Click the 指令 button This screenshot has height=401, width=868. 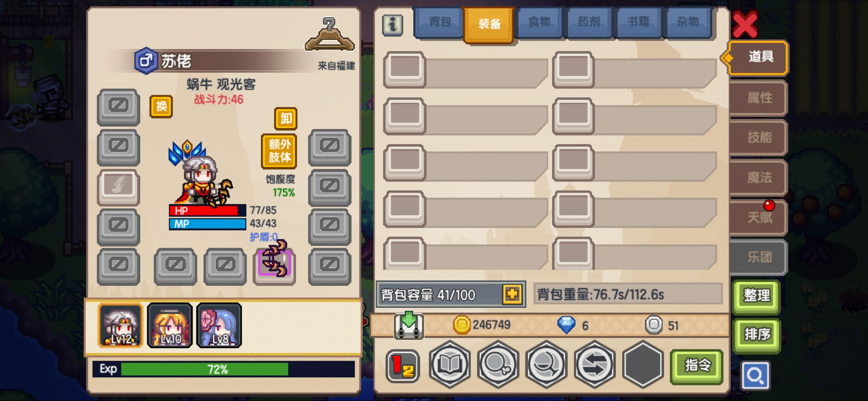[697, 366]
